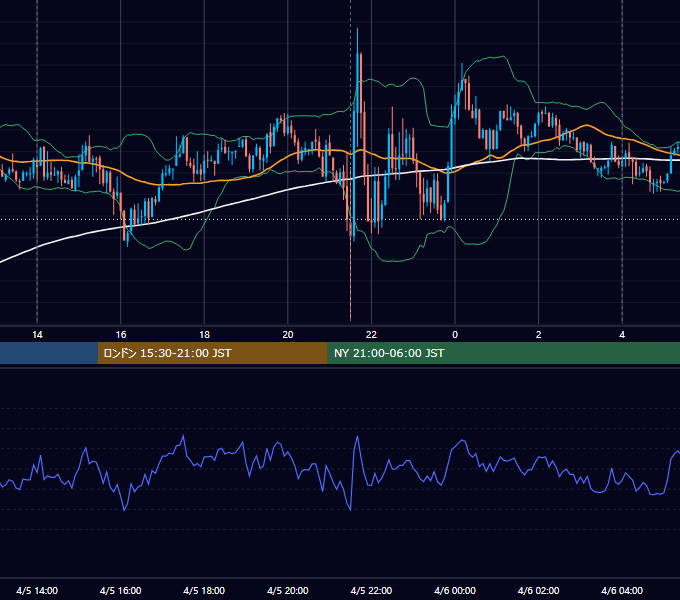680x600 pixels.
Task: Click the 4/6 00:00 date label
Action: 455,590
